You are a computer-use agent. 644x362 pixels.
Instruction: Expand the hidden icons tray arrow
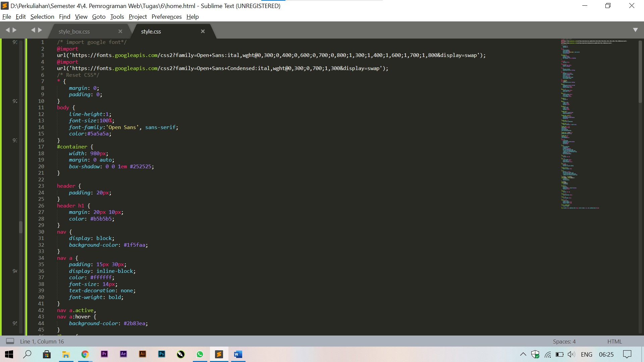(x=523, y=354)
